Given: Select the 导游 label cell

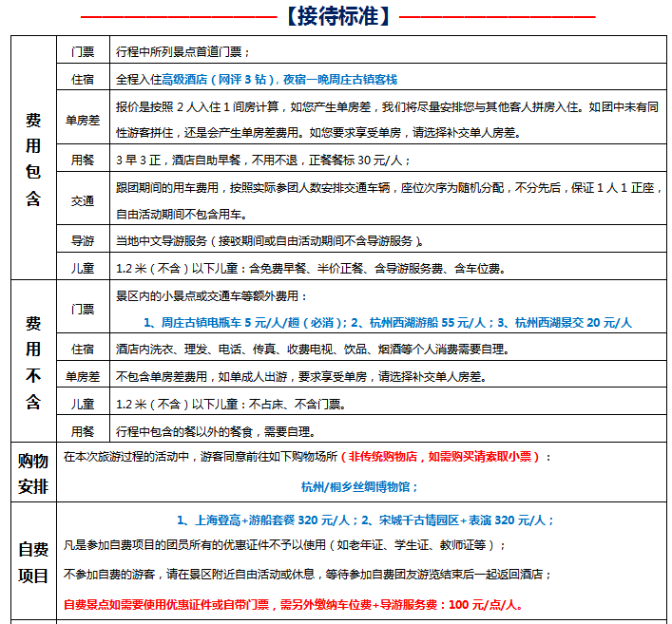Looking at the screenshot, I should (83, 240).
